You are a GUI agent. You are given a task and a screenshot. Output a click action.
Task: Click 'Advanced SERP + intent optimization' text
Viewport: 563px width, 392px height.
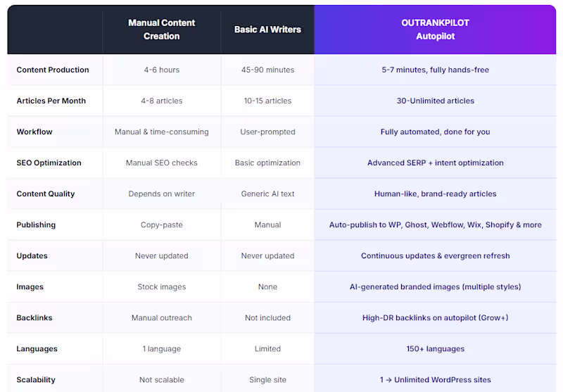pos(435,163)
